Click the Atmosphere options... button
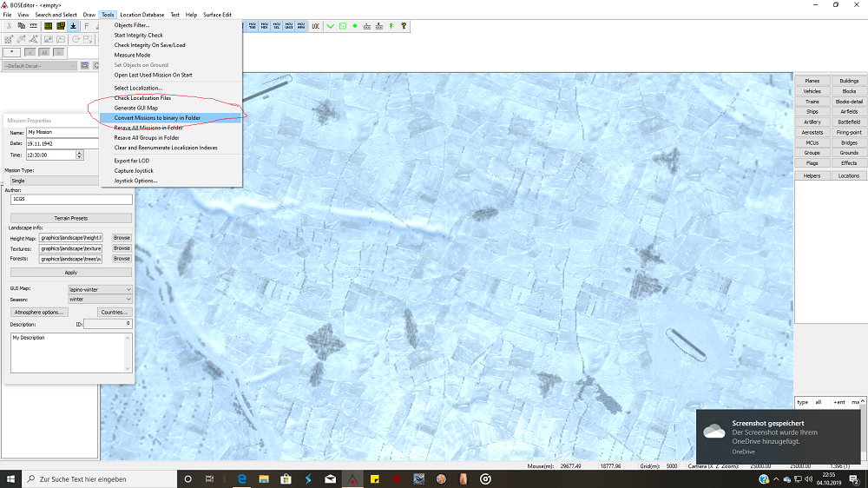The height and width of the screenshot is (488, 868). (39, 313)
